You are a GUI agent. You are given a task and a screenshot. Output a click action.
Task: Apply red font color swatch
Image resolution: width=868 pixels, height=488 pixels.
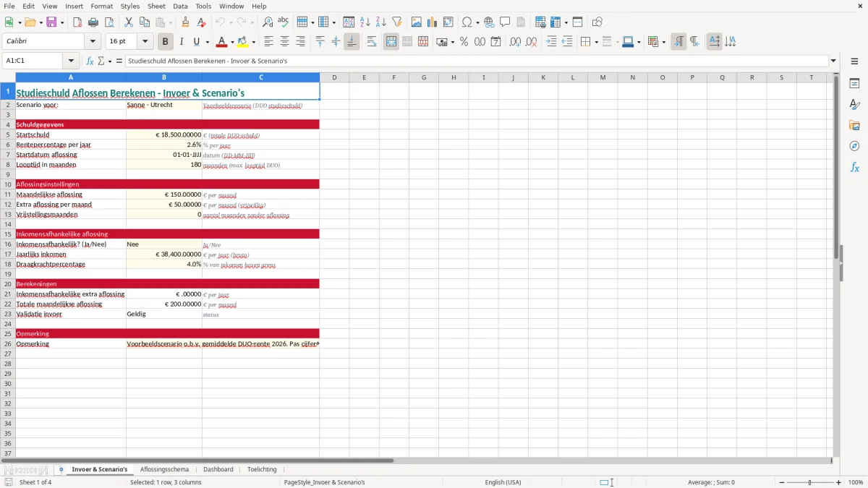[x=221, y=42]
